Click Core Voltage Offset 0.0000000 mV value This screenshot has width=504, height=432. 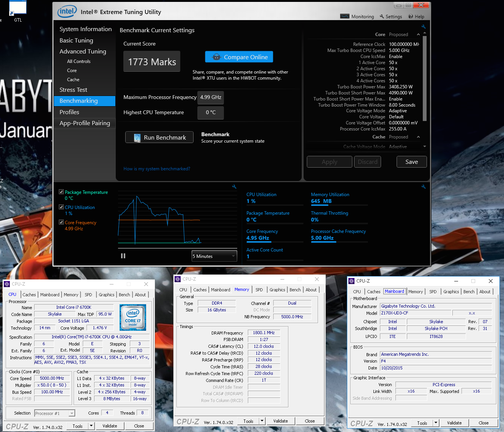(x=403, y=123)
